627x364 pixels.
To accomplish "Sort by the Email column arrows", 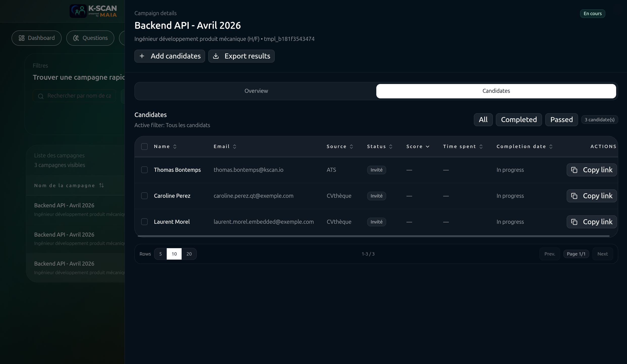I will click(x=235, y=147).
